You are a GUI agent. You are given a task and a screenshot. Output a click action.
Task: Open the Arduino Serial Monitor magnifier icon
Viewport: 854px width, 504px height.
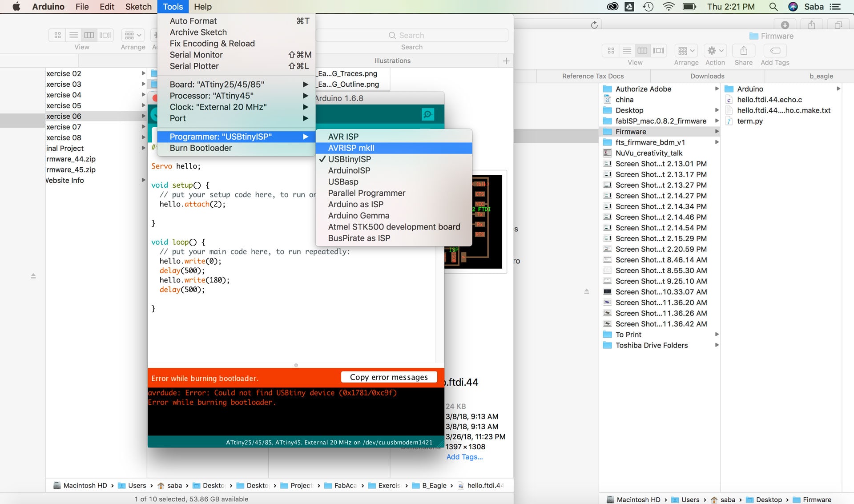pos(427,114)
